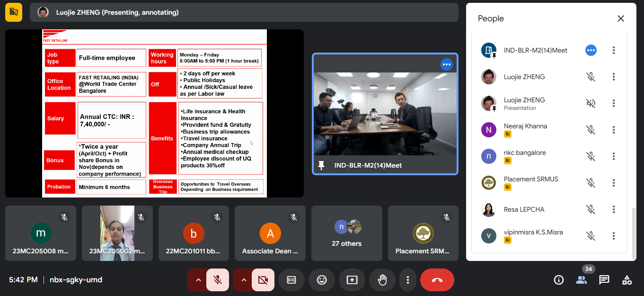Unpin the IND-BLR-M2(14)Meet video tile
Screen dimensions: 644x296
click(x=322, y=165)
